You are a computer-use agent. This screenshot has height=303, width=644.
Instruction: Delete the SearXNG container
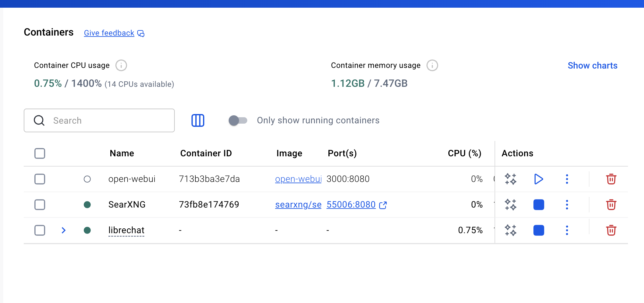611,205
